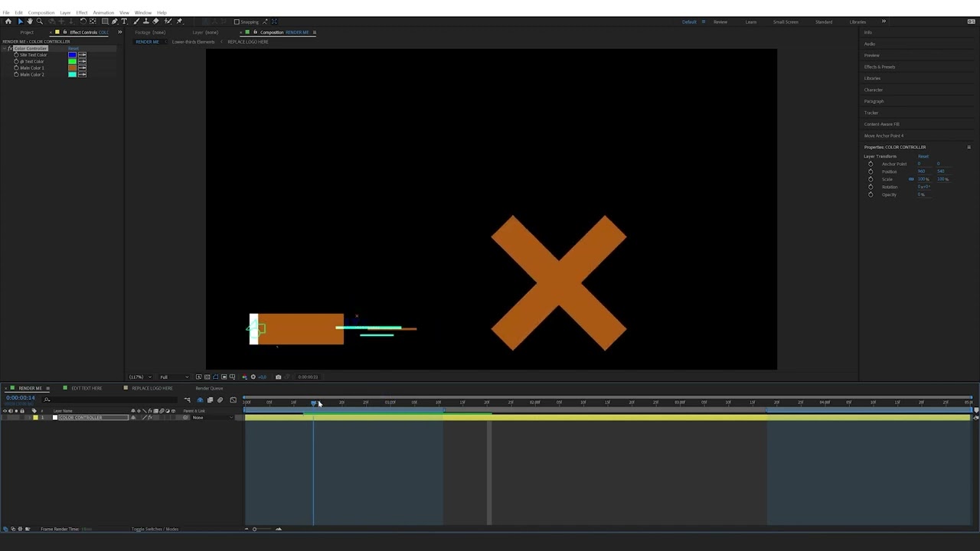
Task: Open the Main Color 1 orange swatch
Action: 72,68
